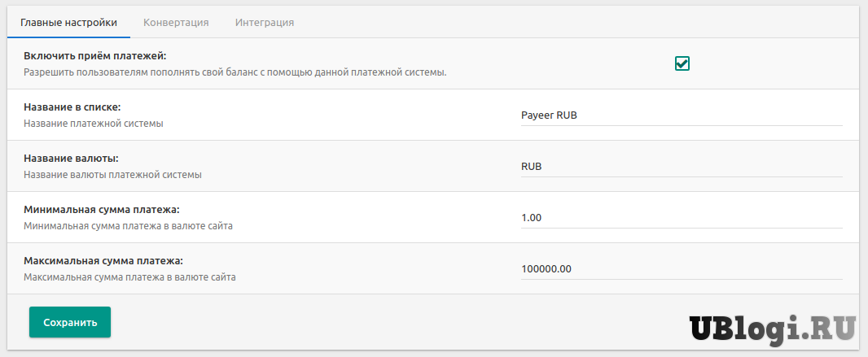Image resolution: width=868 pixels, height=357 pixels.
Task: Click the Payeer RUB name field
Action: pyautogui.click(x=682, y=115)
